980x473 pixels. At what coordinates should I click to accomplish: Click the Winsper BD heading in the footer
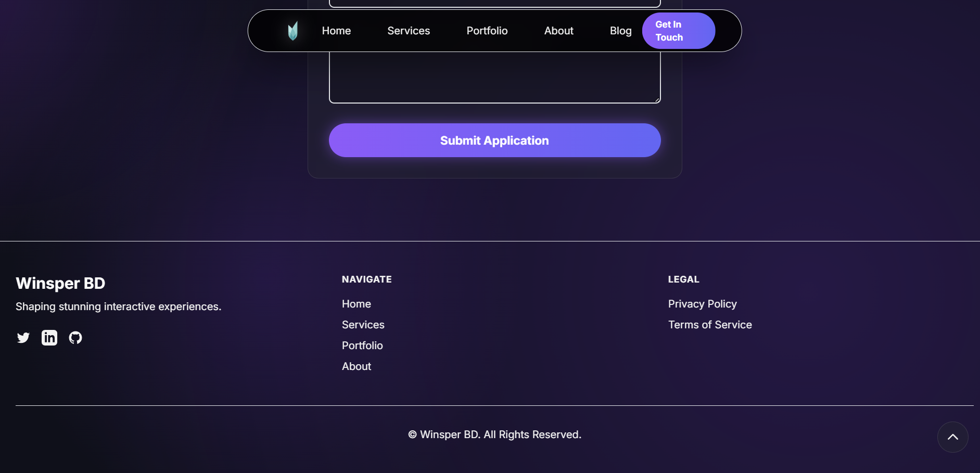60,283
